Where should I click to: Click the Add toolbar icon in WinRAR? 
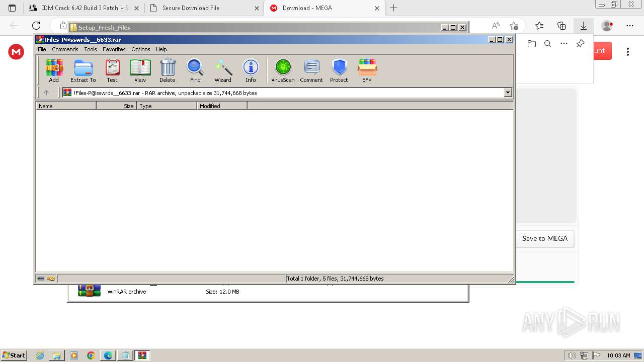54,70
